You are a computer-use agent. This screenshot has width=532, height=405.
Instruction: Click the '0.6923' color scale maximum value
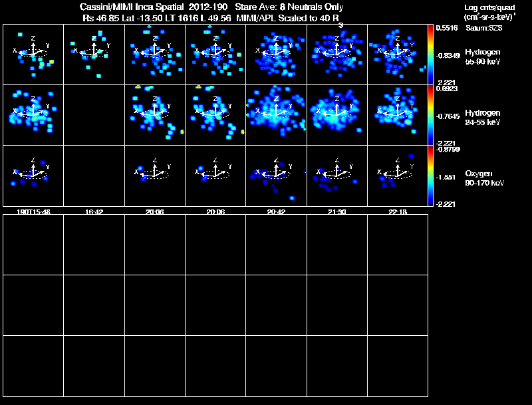click(447, 88)
